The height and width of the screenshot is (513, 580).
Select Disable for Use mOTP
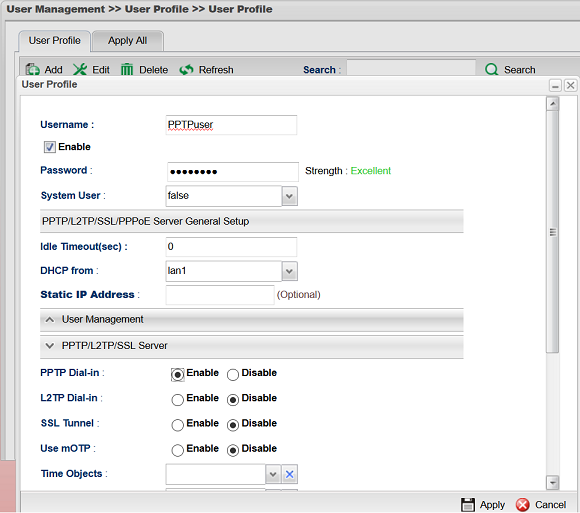click(x=233, y=450)
